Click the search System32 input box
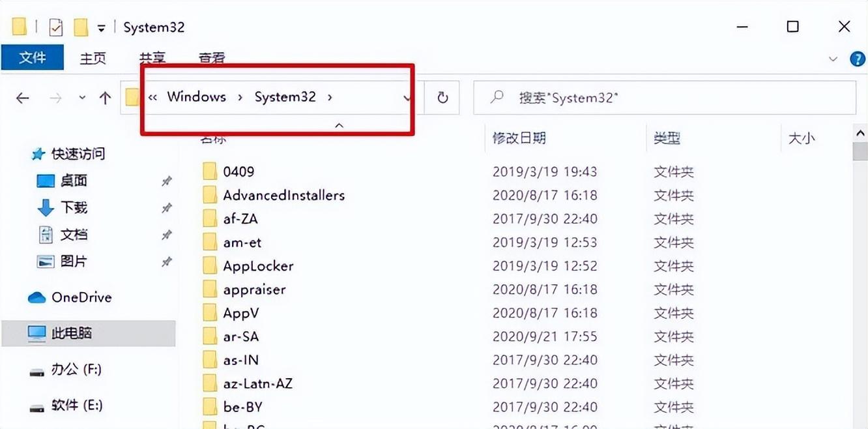 coord(664,98)
